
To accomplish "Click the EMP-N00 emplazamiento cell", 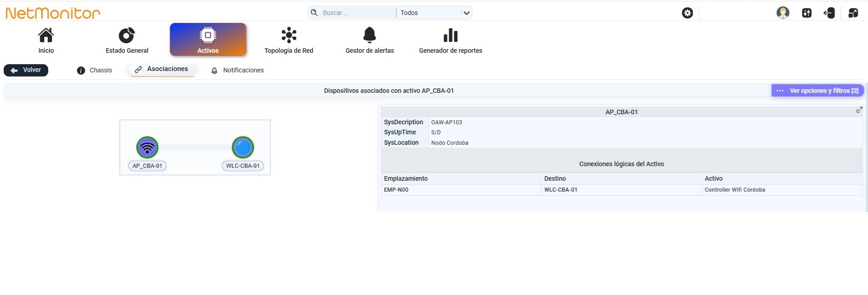I will pos(461,190).
